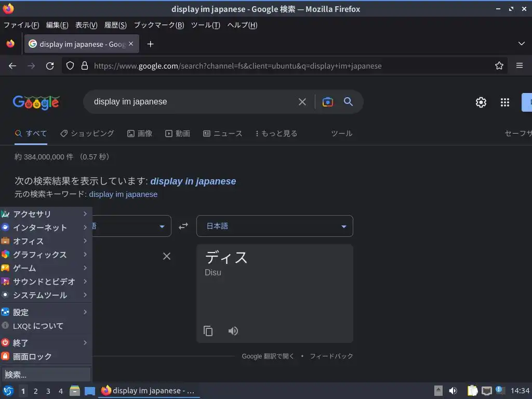Open 編集 menu

pos(57,25)
